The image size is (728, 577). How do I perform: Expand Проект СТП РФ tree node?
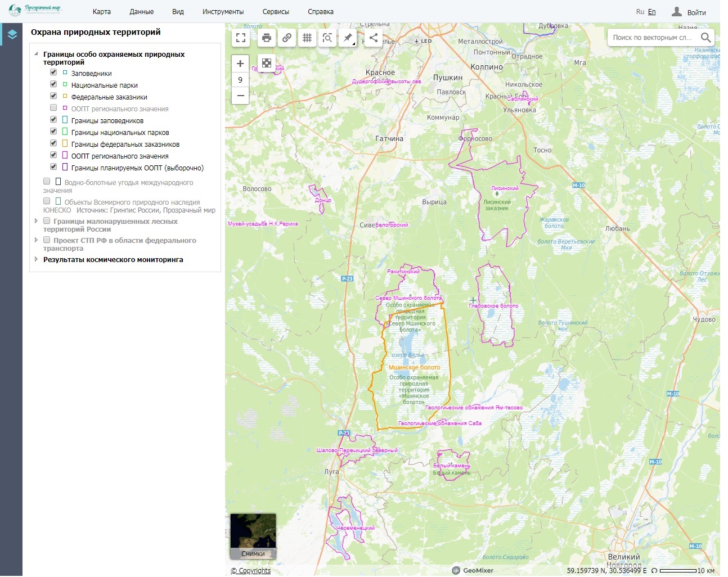37,240
